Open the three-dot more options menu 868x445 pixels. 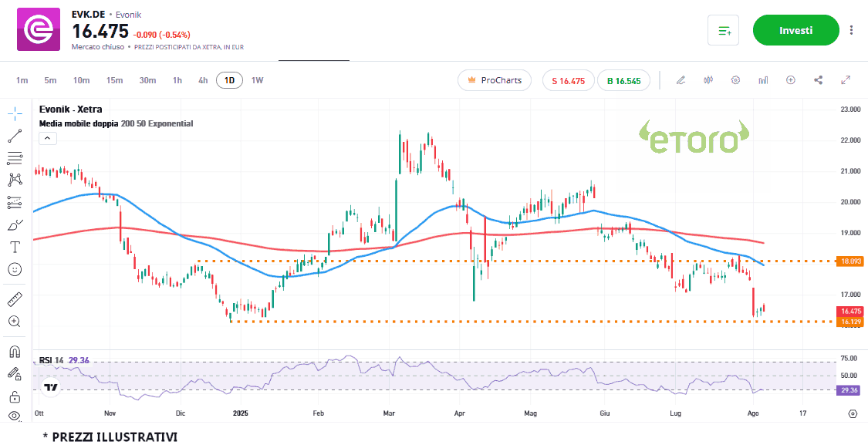851,30
